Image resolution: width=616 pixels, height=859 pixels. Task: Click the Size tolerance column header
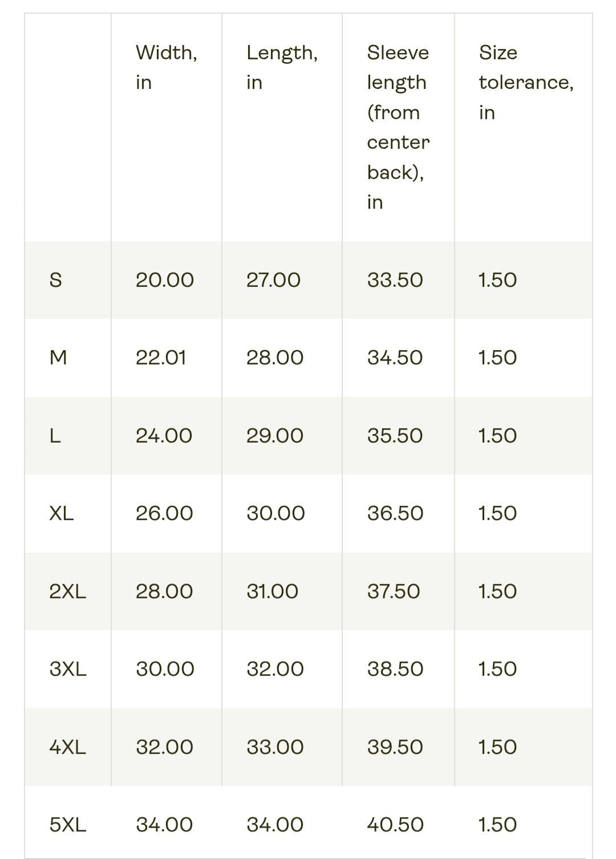[x=526, y=82]
